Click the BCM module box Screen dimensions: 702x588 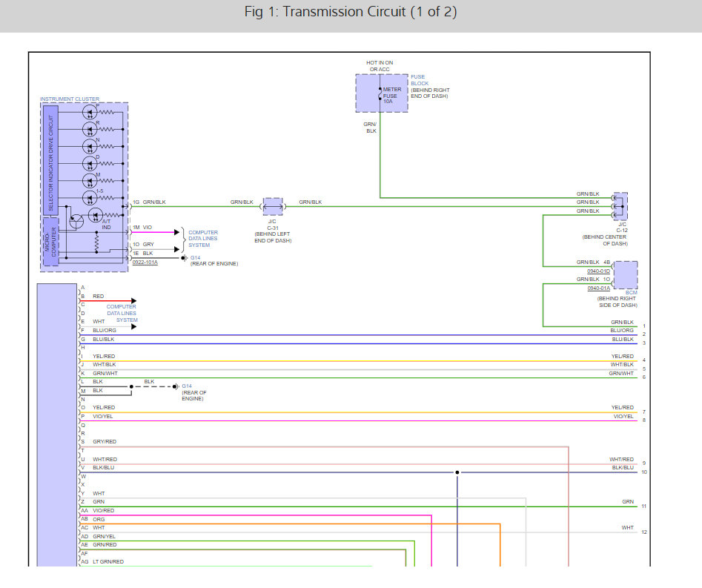(x=626, y=274)
